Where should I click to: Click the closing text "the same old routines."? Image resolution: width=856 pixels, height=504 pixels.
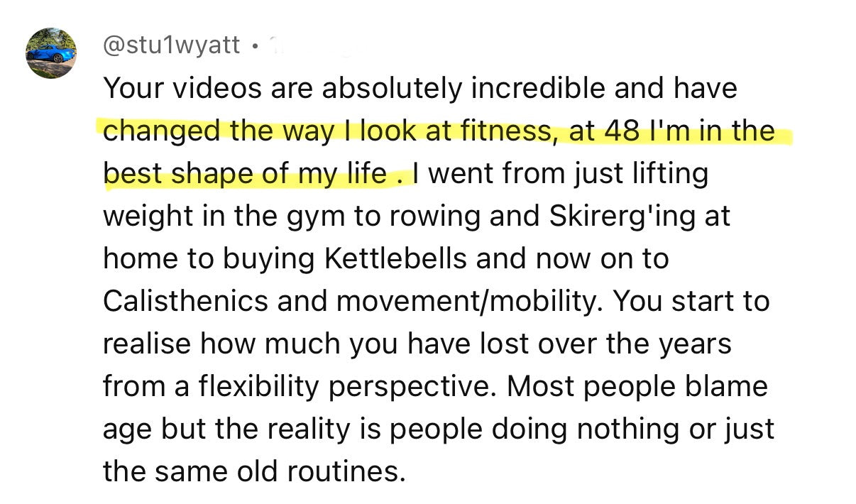click(253, 472)
